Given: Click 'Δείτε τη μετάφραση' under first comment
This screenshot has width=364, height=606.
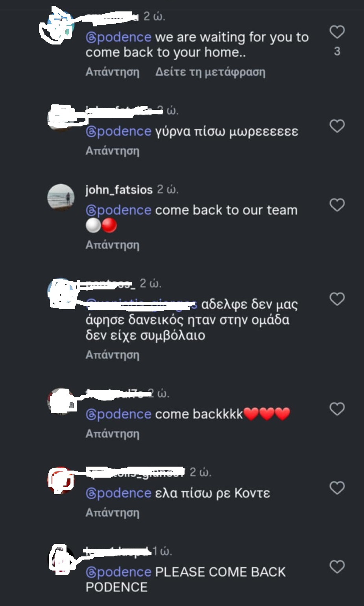Looking at the screenshot, I should (x=210, y=72).
